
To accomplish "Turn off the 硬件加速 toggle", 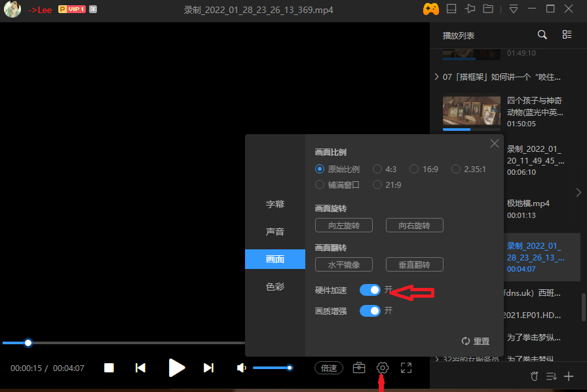I will pyautogui.click(x=370, y=290).
